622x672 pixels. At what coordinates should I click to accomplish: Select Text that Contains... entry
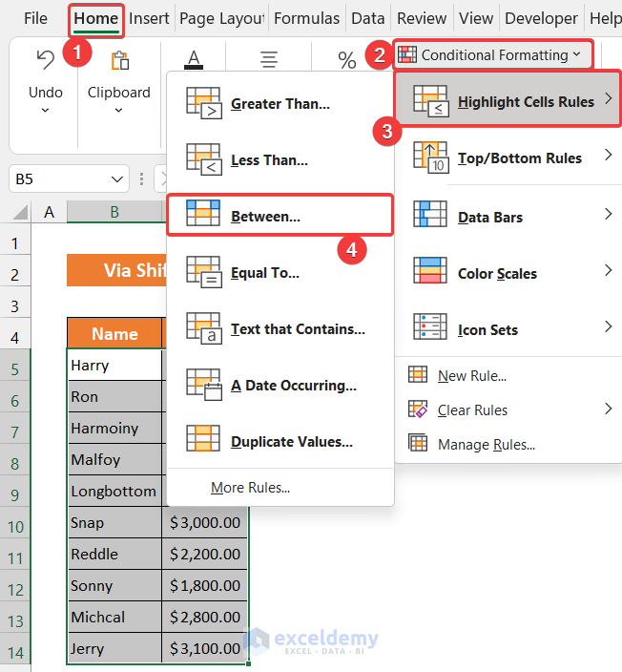(280, 328)
